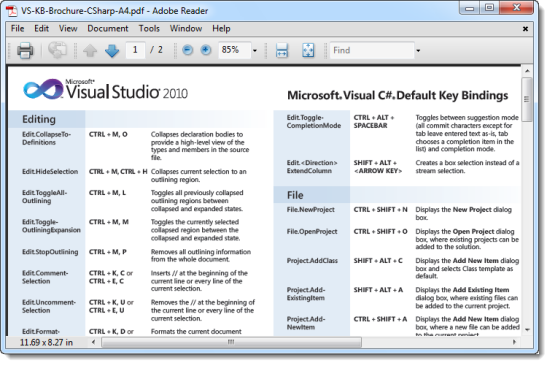This screenshot has height=365, width=550.
Task: Click the horizontal scroll right arrow
Action: pos(514,342)
